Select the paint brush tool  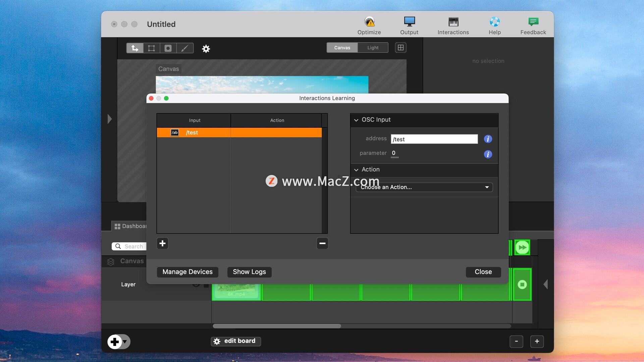coord(185,48)
